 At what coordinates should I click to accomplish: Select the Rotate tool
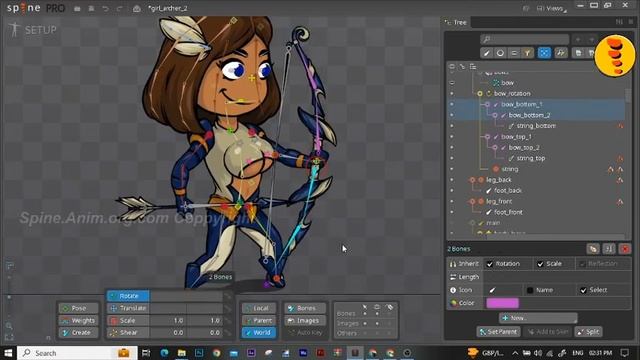click(128, 296)
